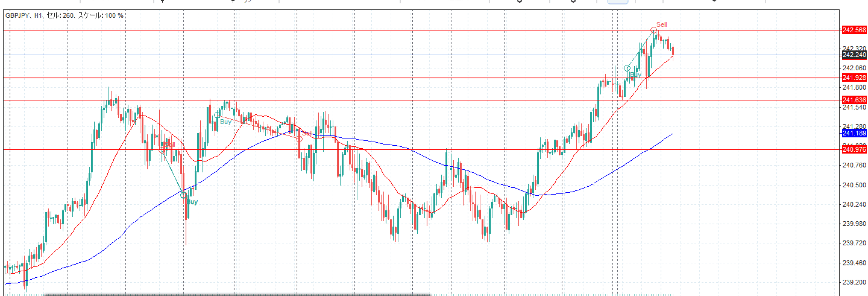Select the Buy circle marker at the lowest trade entry
Viewport: 868px width, 296px height.
pos(183,195)
